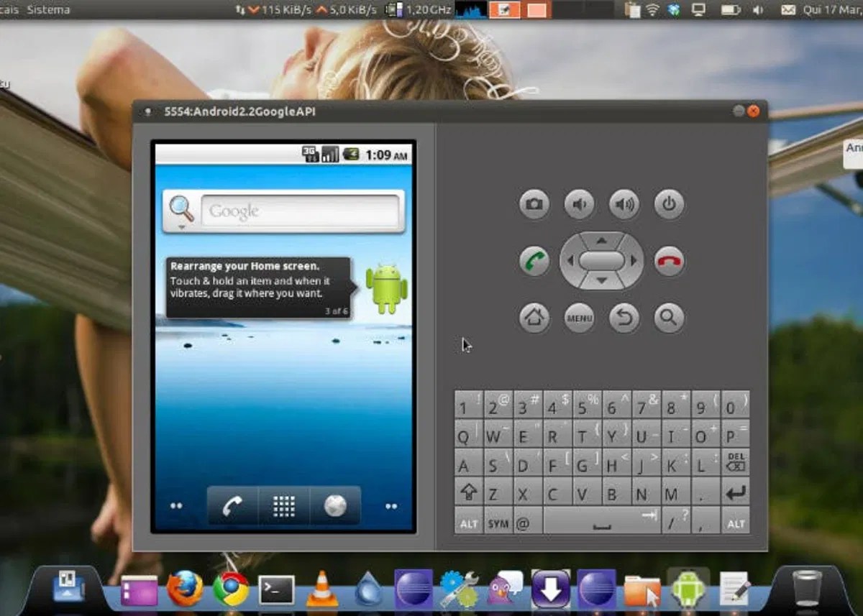
Task: Lower volume with emulator volume down button
Action: point(579,205)
